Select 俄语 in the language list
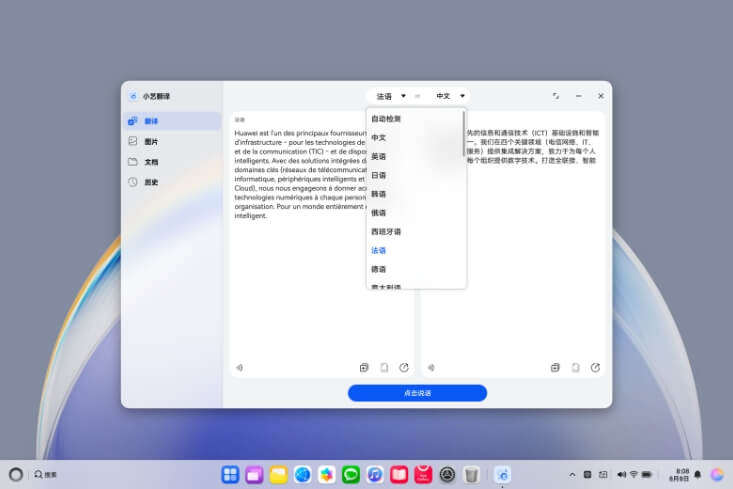Screen dimensions: 733x489 pos(415,213)
